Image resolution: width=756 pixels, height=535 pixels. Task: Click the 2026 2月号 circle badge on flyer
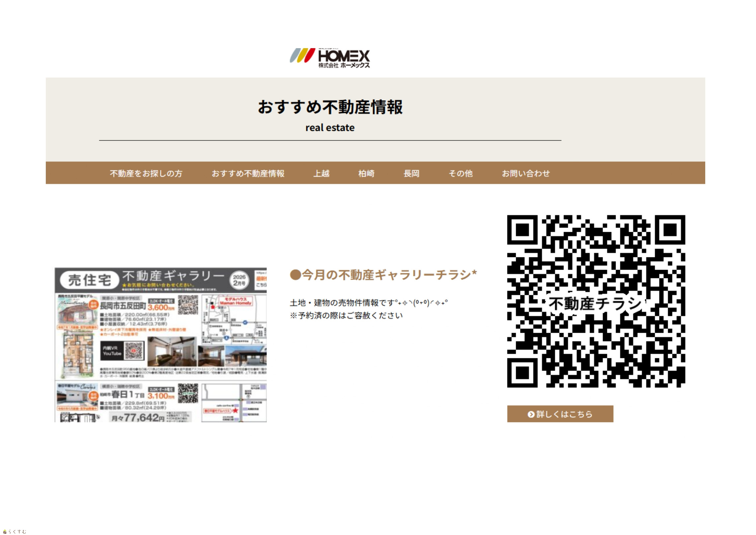[239, 280]
